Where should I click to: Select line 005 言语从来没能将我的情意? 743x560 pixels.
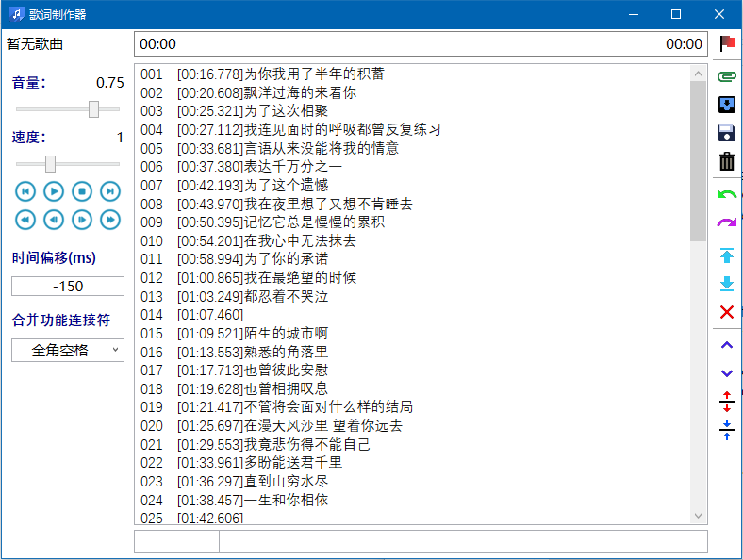(x=412, y=148)
